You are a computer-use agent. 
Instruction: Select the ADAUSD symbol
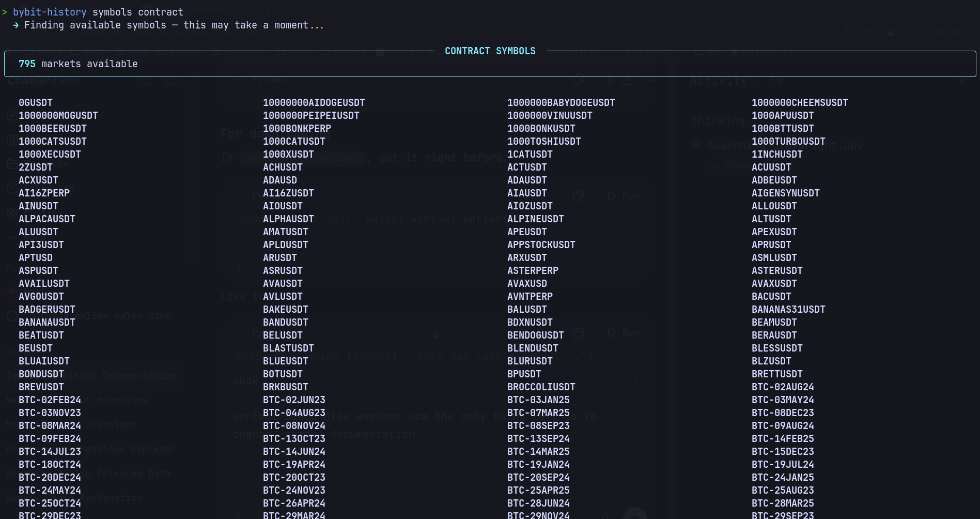pos(280,180)
